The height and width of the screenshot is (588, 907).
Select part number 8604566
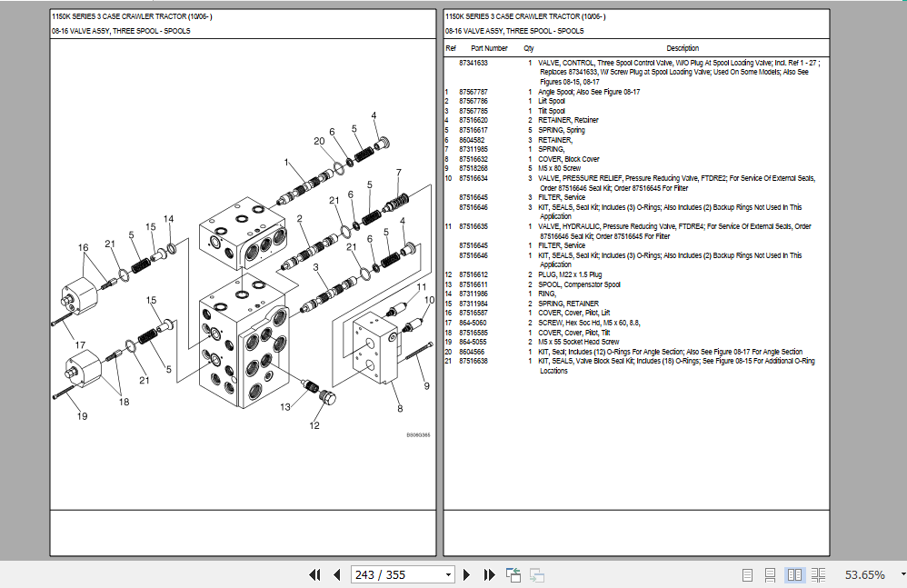472,352
